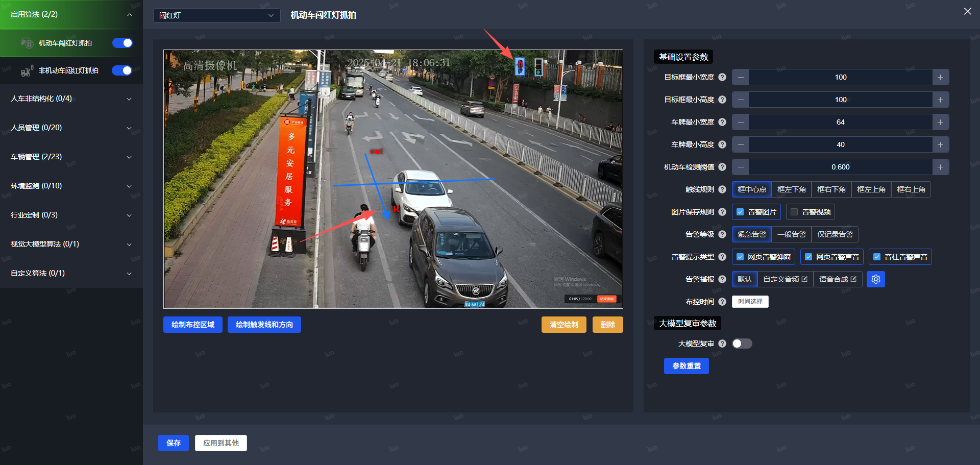Select the 自定义音频 broadcast option
The width and height of the screenshot is (980, 465).
786,279
